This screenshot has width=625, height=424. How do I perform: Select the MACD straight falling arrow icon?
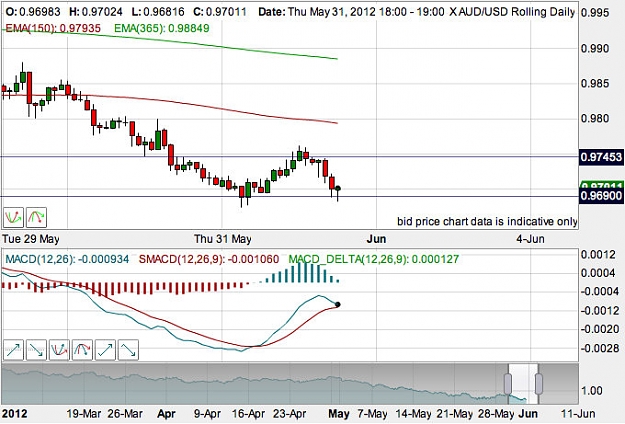(36, 350)
